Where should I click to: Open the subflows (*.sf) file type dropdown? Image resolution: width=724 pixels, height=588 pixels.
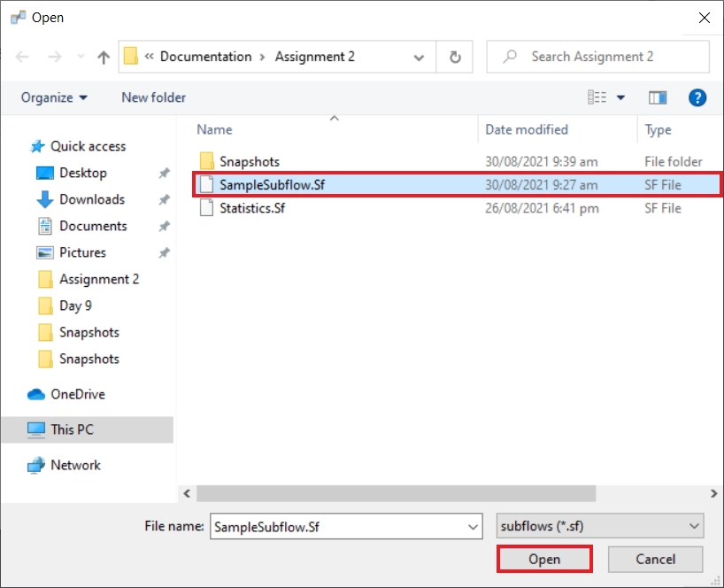click(x=600, y=526)
